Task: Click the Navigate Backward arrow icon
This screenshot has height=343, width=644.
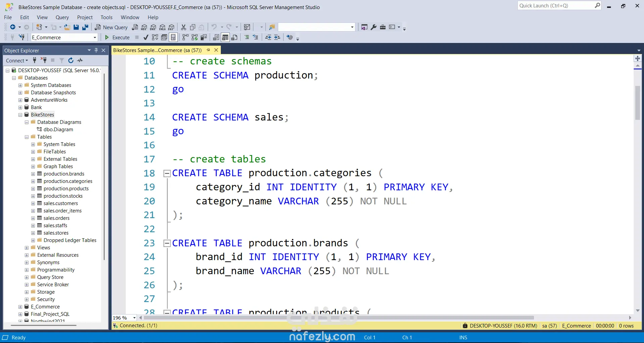Action: pyautogui.click(x=13, y=27)
